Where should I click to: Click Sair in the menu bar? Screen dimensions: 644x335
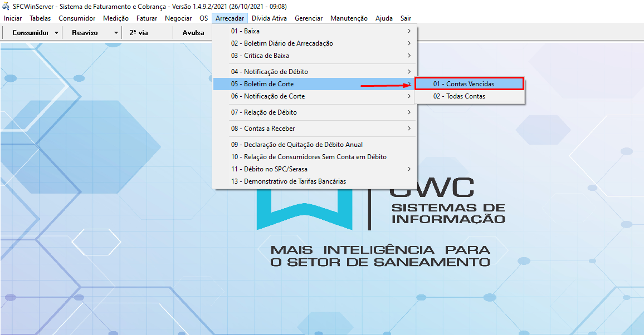pyautogui.click(x=406, y=18)
